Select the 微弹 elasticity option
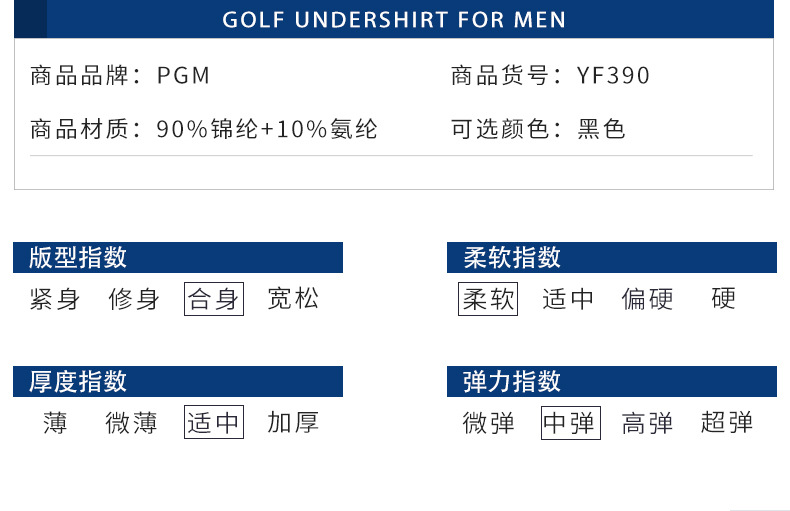Image resolution: width=790 pixels, height=511 pixels. [x=489, y=423]
